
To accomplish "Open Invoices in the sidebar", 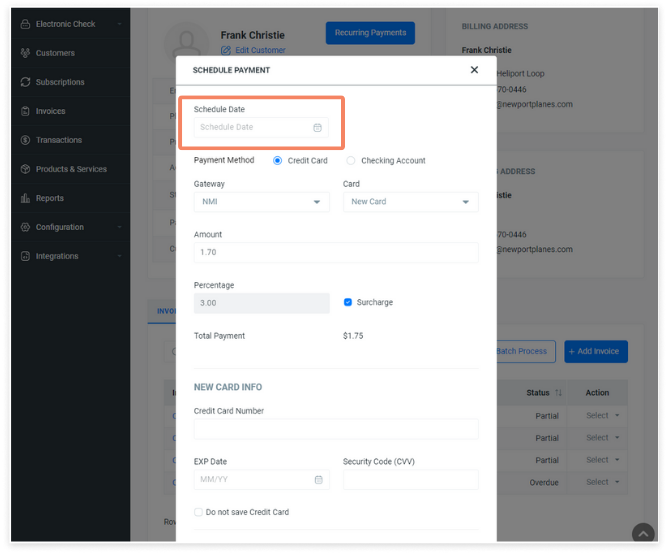I will [50, 111].
